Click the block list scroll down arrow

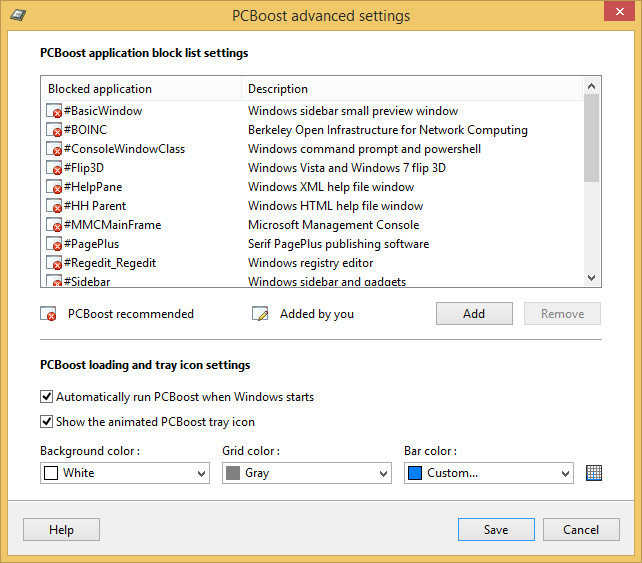[x=591, y=278]
